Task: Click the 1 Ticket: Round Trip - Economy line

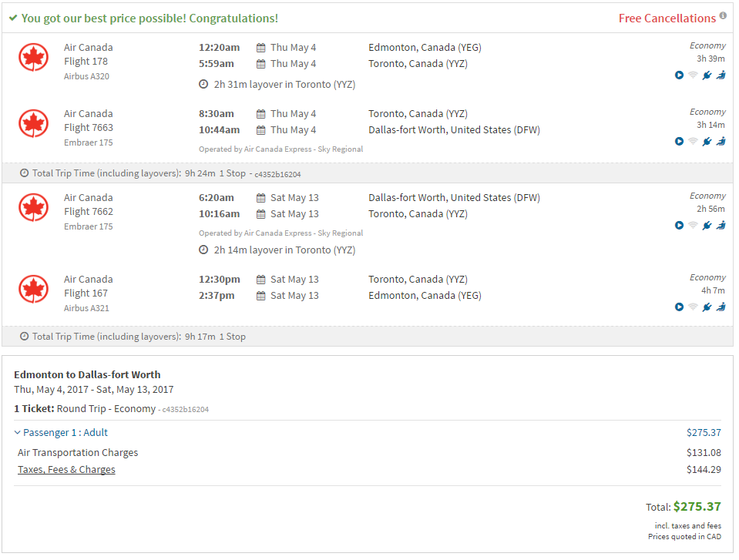Action: (x=85, y=409)
